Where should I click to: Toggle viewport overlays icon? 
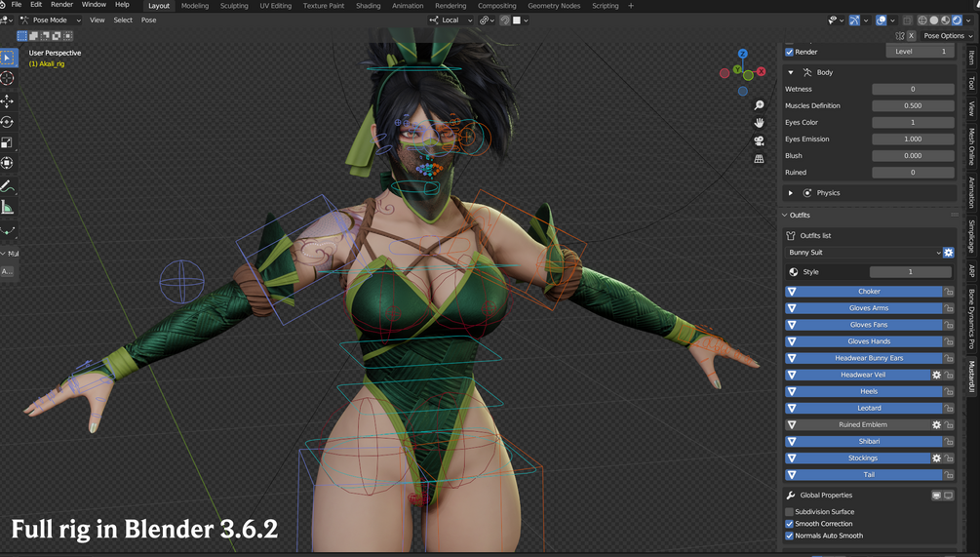881,20
